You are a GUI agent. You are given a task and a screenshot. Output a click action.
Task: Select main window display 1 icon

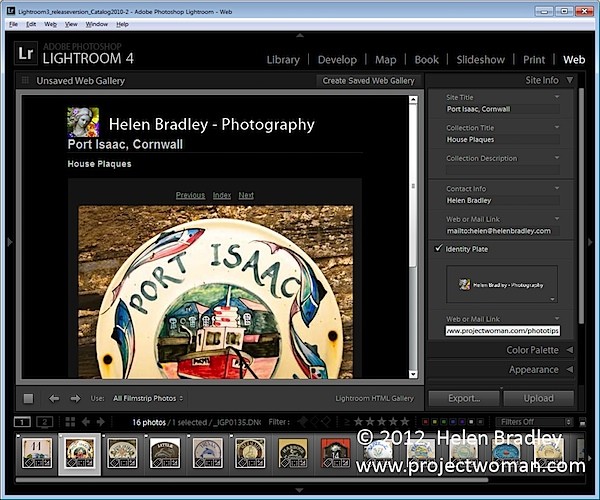[22, 422]
